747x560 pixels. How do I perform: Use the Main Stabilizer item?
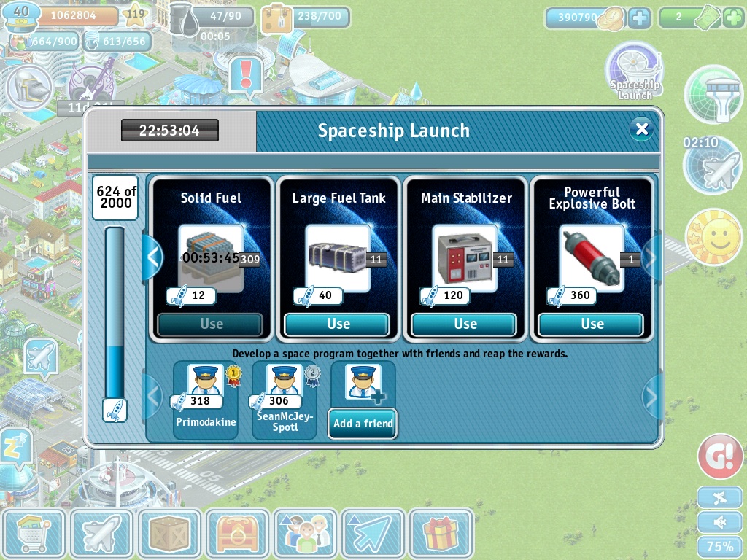464,324
